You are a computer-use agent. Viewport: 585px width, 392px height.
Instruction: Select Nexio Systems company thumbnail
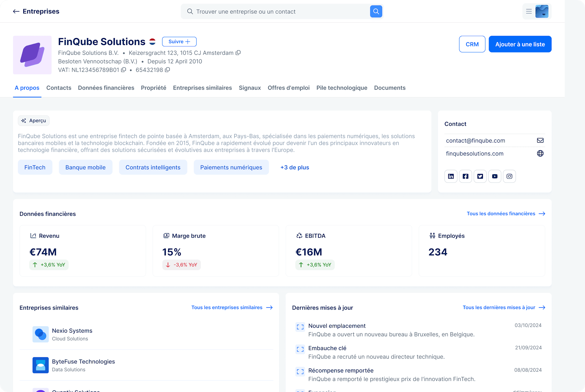tap(41, 334)
